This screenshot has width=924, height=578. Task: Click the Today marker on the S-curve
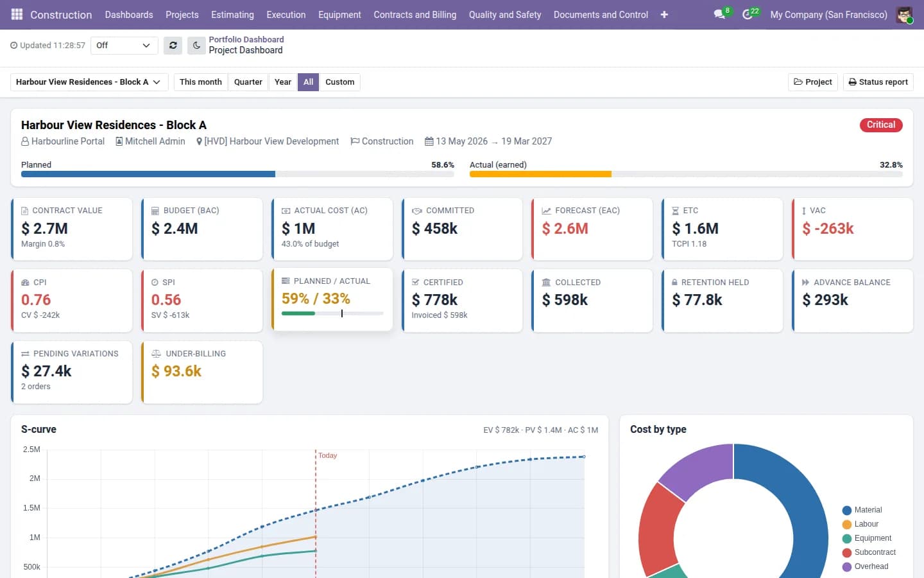[327, 455]
